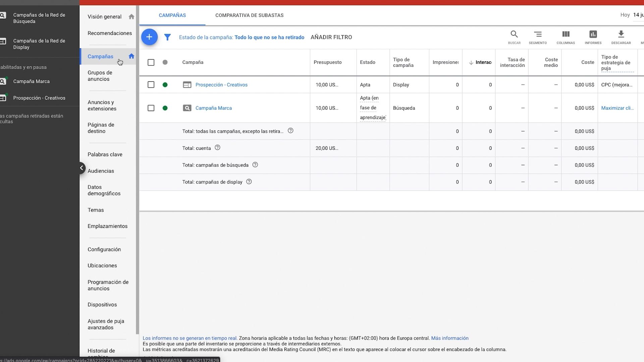
Task: Select Prospección - Creativos in the dark sidebar
Action: 39,98
